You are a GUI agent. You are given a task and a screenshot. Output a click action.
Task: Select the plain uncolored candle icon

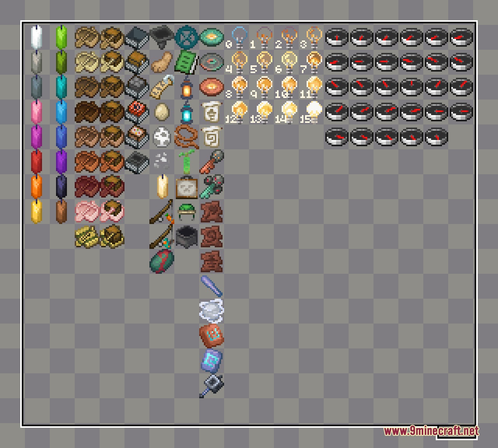click(163, 186)
